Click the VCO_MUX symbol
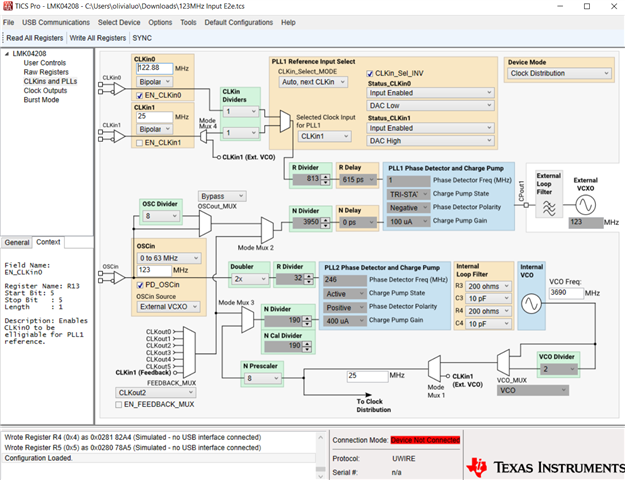This screenshot has height=480, width=625. pos(503,362)
